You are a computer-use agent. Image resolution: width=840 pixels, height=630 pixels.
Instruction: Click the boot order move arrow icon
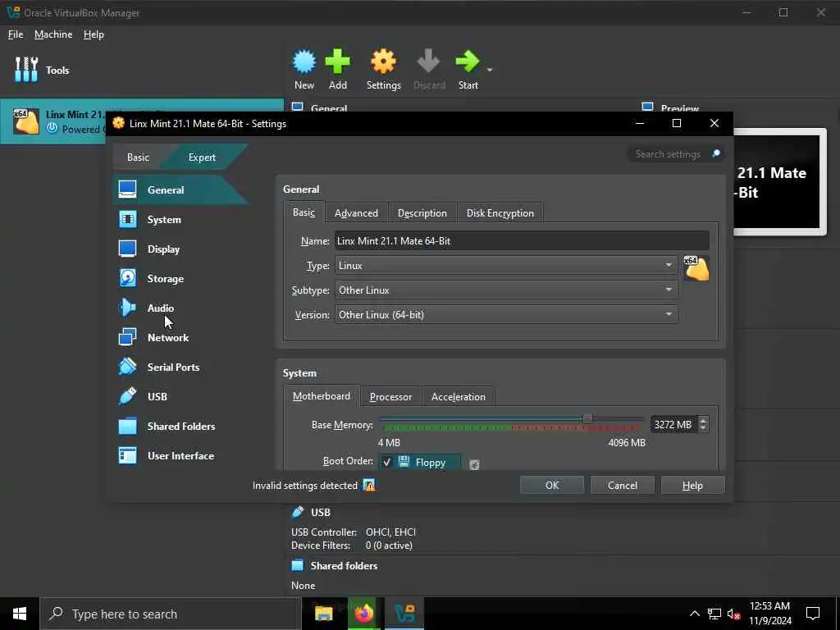474,464
